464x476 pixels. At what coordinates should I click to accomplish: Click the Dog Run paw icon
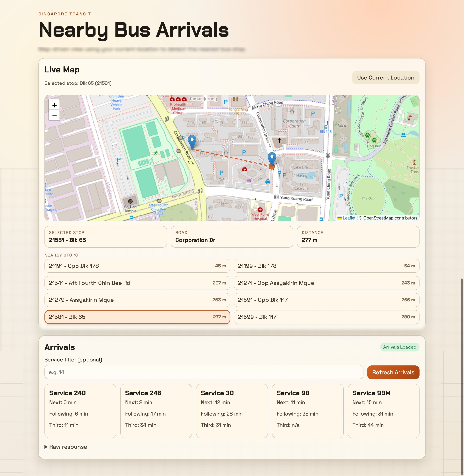[x=374, y=140]
